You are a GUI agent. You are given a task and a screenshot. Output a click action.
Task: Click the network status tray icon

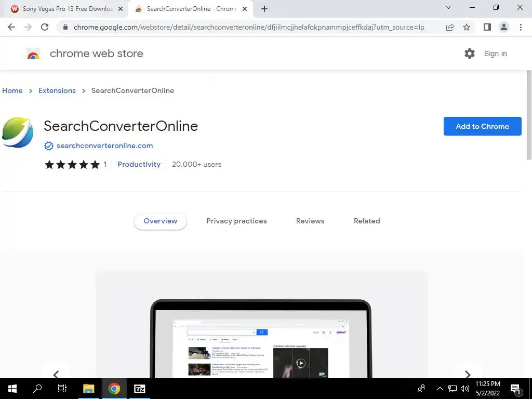[x=453, y=389]
